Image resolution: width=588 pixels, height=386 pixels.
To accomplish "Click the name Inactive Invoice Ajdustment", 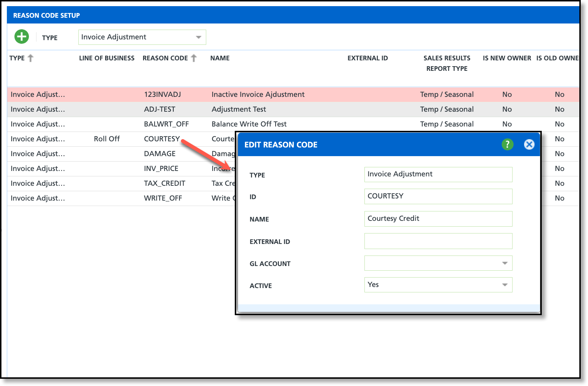I will (x=258, y=94).
